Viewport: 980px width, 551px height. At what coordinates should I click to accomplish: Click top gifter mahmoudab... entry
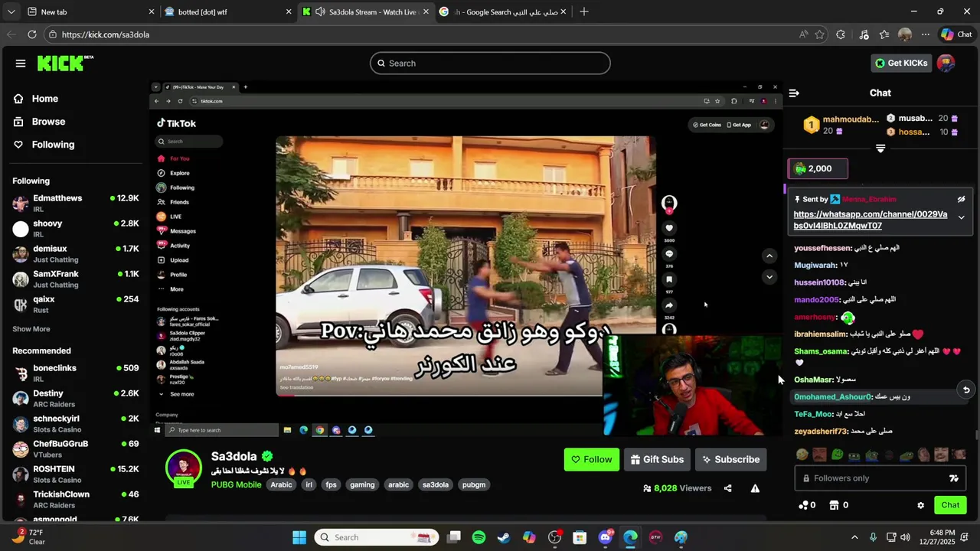click(841, 125)
